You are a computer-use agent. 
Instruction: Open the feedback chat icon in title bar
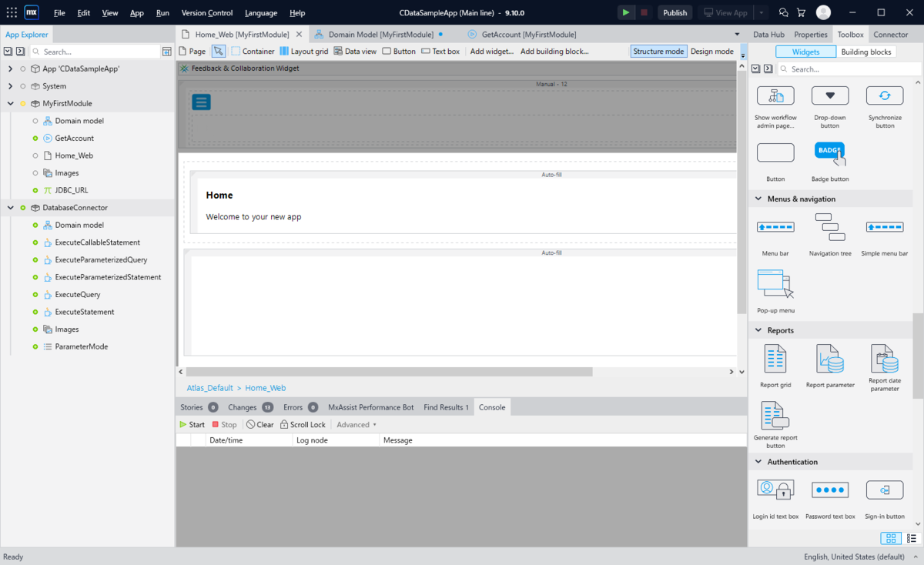(x=783, y=12)
